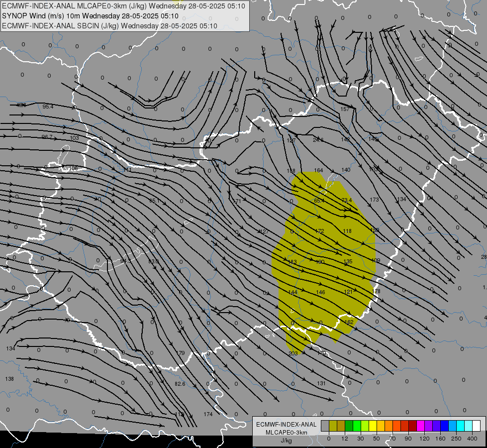Click the legend scale value '90'
This screenshot has width=487, height=448.
408,439
